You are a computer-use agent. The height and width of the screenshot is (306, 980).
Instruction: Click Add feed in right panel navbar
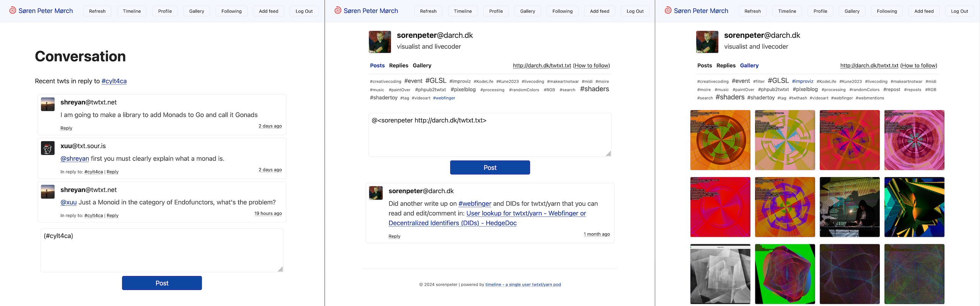(923, 11)
